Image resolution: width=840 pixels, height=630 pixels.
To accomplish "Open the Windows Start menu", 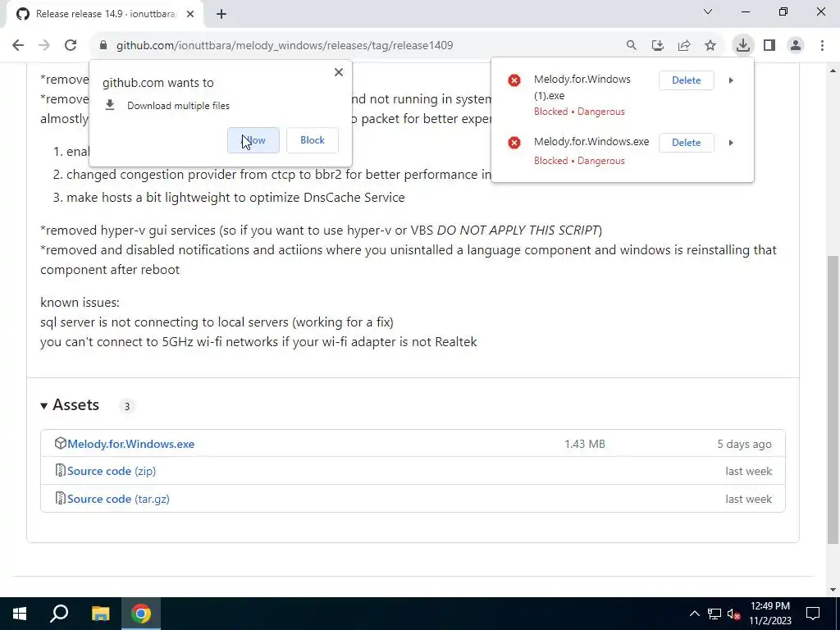I will tap(20, 614).
